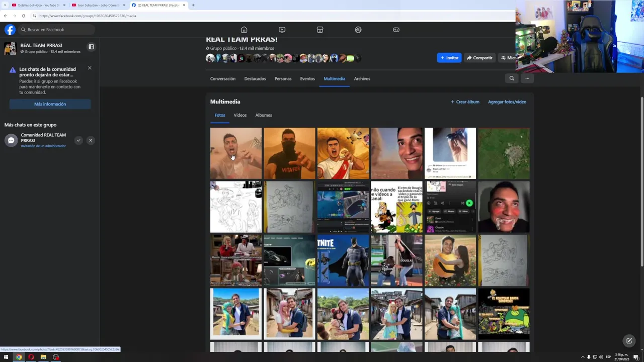644x362 pixels.
Task: Open File Explorer from the taskbar
Action: pos(43,357)
